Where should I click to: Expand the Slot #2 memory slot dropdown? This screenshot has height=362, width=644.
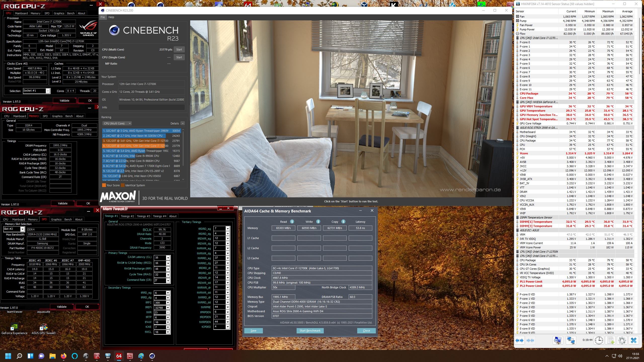tap(22, 229)
